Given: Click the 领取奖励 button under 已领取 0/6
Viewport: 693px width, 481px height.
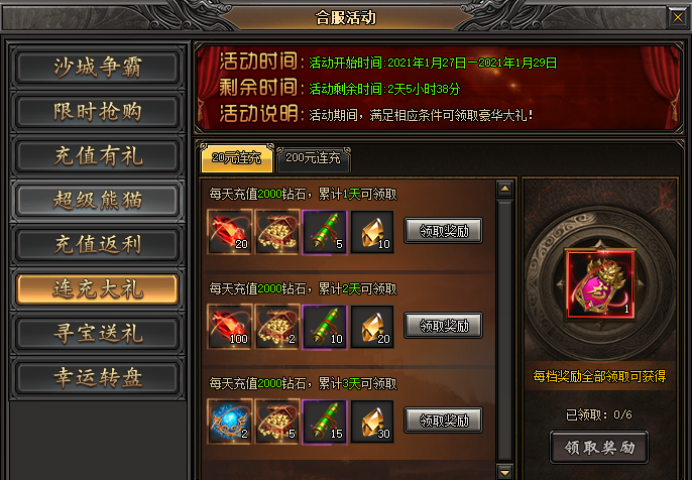Looking at the screenshot, I should [x=599, y=447].
